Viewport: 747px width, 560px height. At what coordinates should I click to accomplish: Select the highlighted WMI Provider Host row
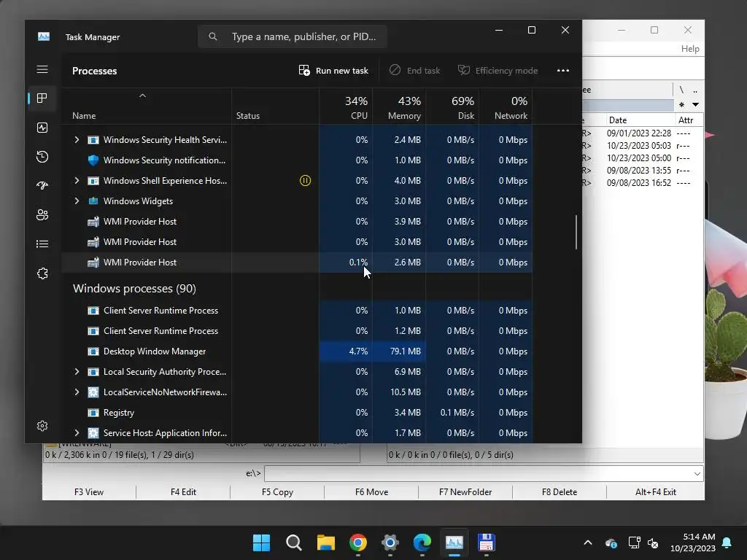(x=297, y=262)
